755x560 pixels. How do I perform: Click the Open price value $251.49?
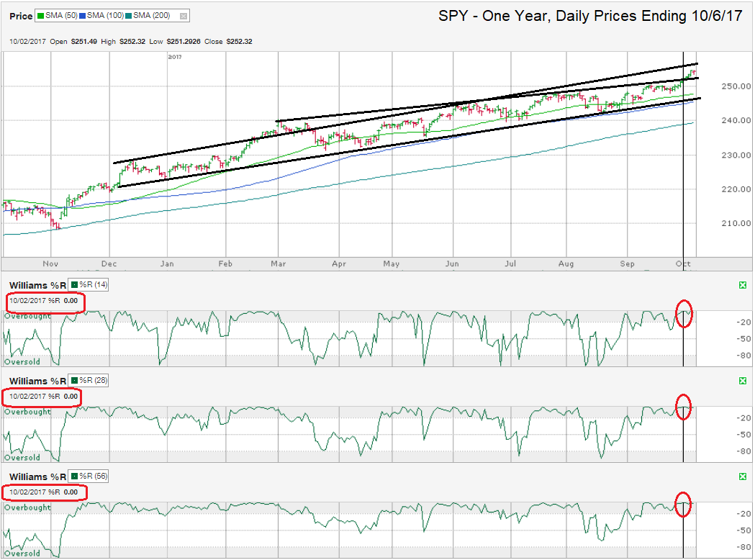click(83, 42)
